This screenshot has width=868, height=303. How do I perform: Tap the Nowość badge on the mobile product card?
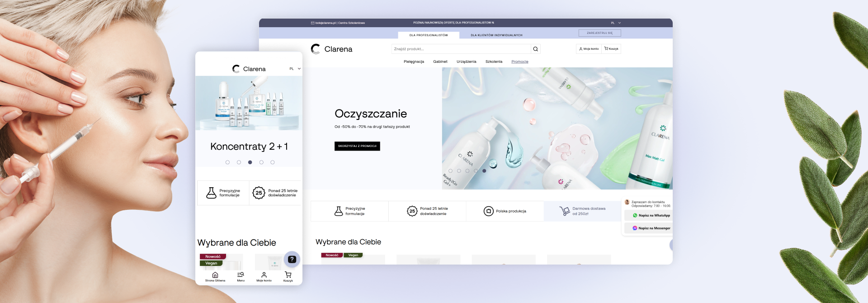tap(212, 256)
